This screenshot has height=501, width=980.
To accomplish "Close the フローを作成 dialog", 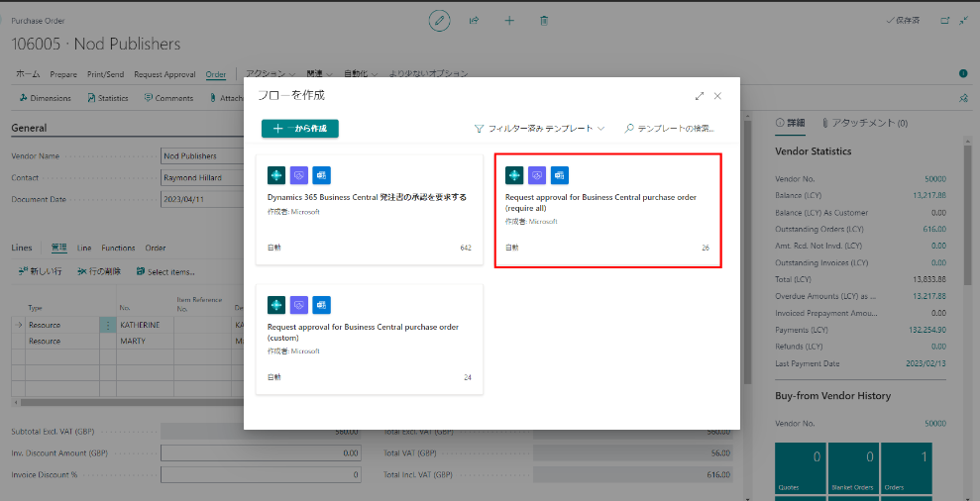I will click(717, 96).
